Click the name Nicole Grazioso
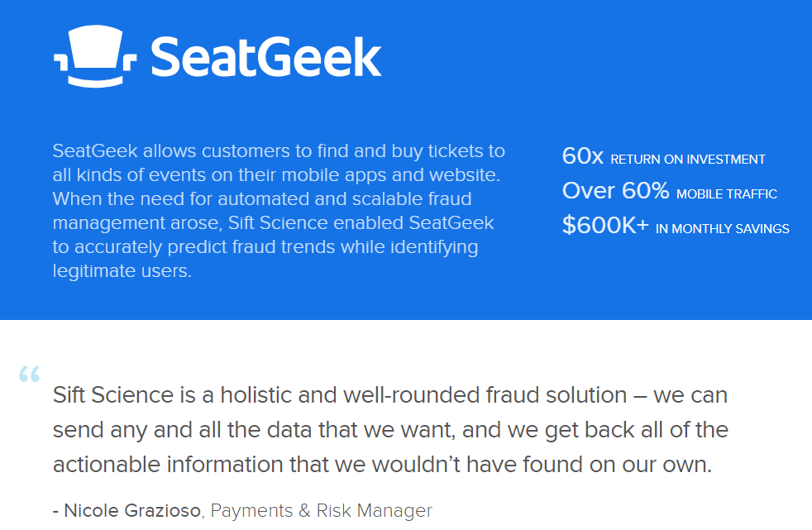The height and width of the screenshot is (530, 812). (132, 511)
